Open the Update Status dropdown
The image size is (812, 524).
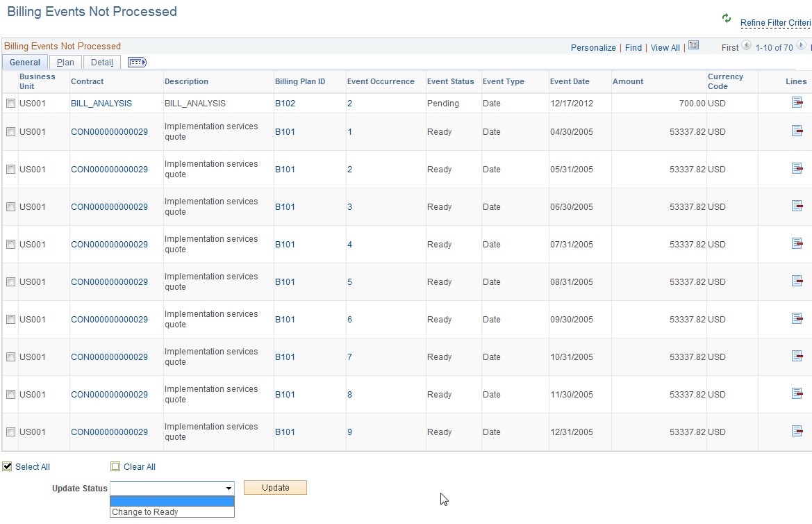tap(229, 487)
